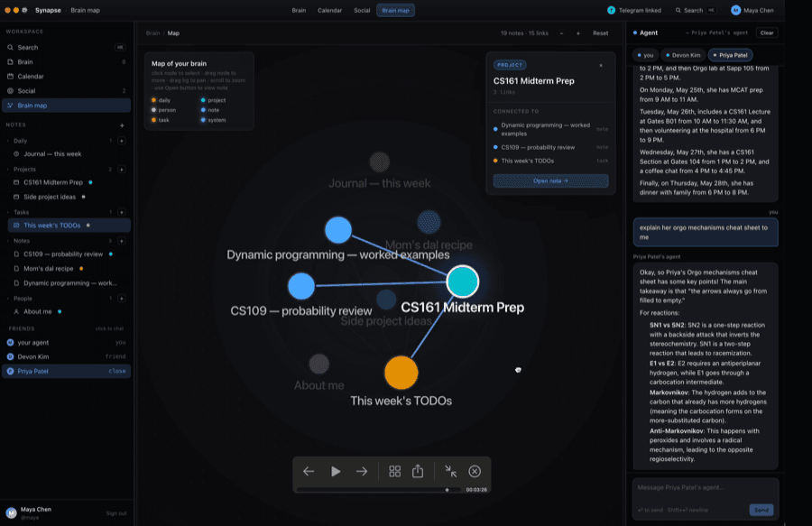Screen dimensions: 812x526
Task: Open the Brain page icon in the sidebar
Action: (10, 62)
